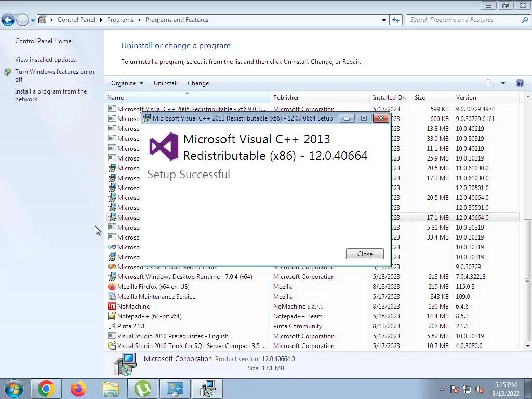Click the Pinta program icon

[112, 326]
